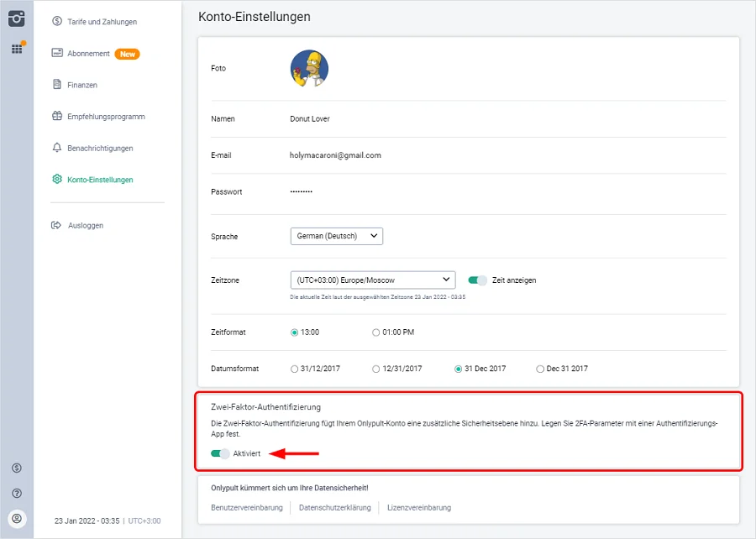This screenshot has width=756, height=539.
Task: Open the help question mark icon
Action: click(17, 493)
